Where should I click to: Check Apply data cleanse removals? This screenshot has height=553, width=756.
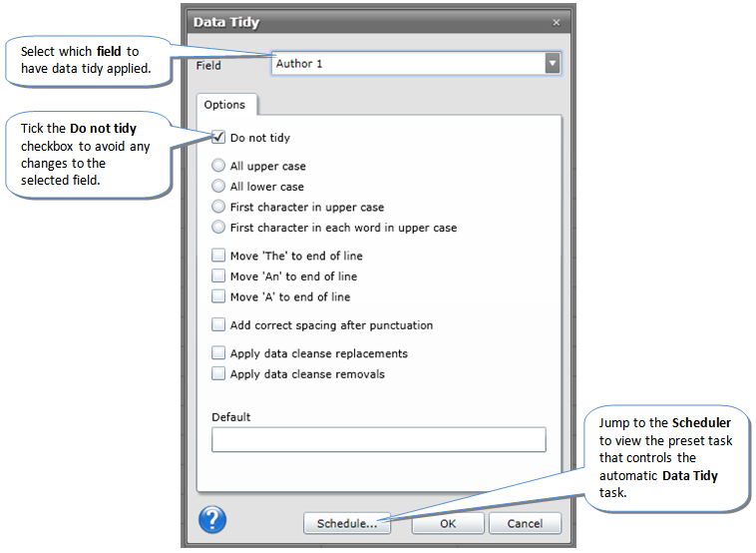(219, 374)
